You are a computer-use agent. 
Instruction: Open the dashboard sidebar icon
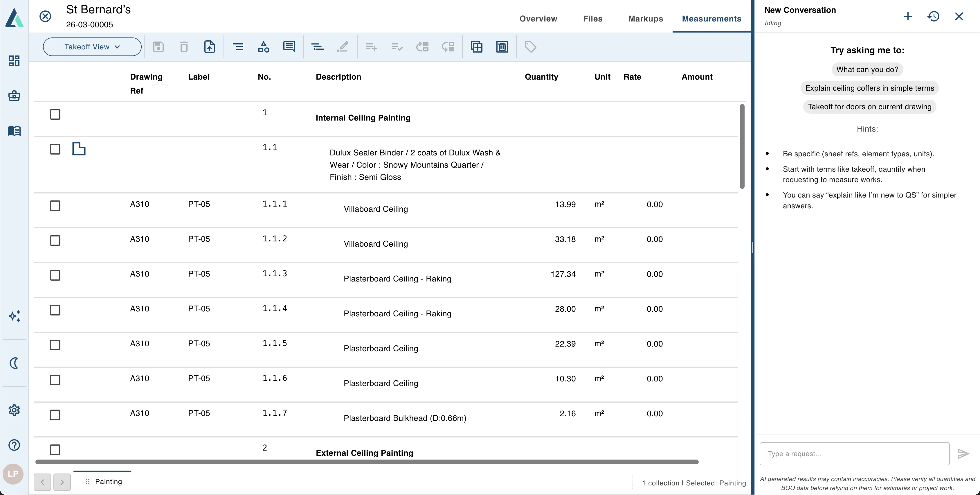(x=14, y=60)
